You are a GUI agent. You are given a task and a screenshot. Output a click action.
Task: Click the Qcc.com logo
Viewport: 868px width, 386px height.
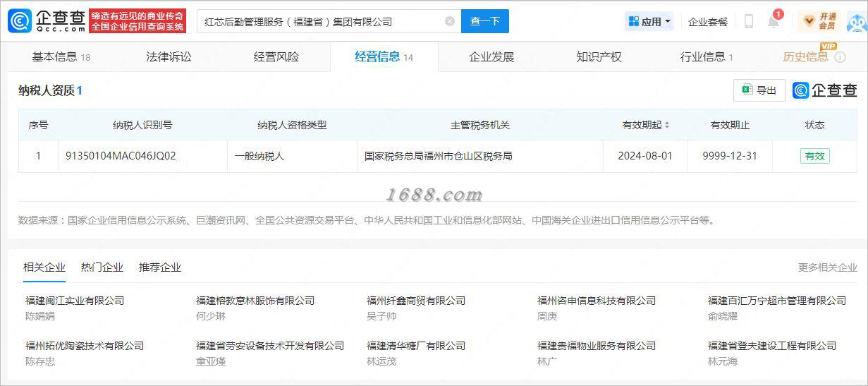[47, 20]
